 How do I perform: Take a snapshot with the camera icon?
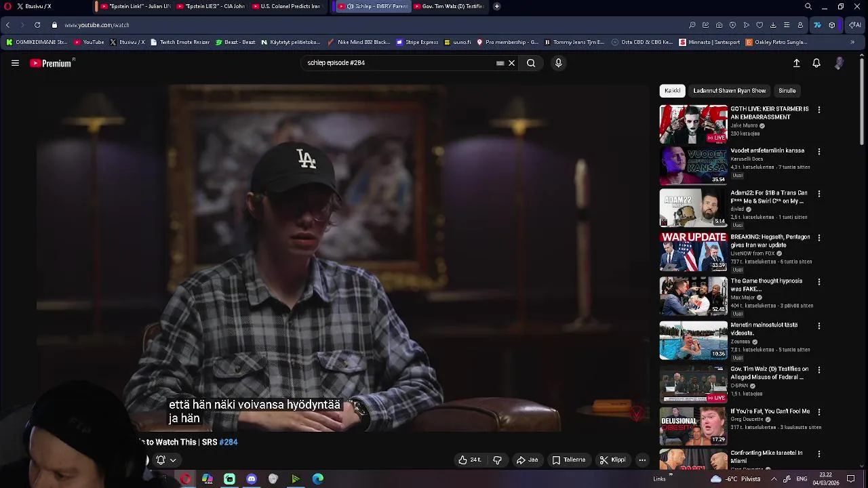pos(719,25)
